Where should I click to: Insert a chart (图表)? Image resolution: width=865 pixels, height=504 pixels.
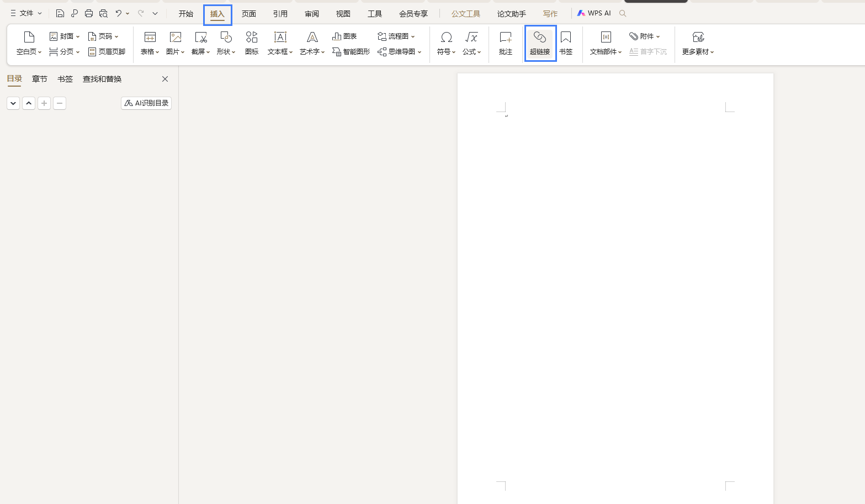(344, 36)
